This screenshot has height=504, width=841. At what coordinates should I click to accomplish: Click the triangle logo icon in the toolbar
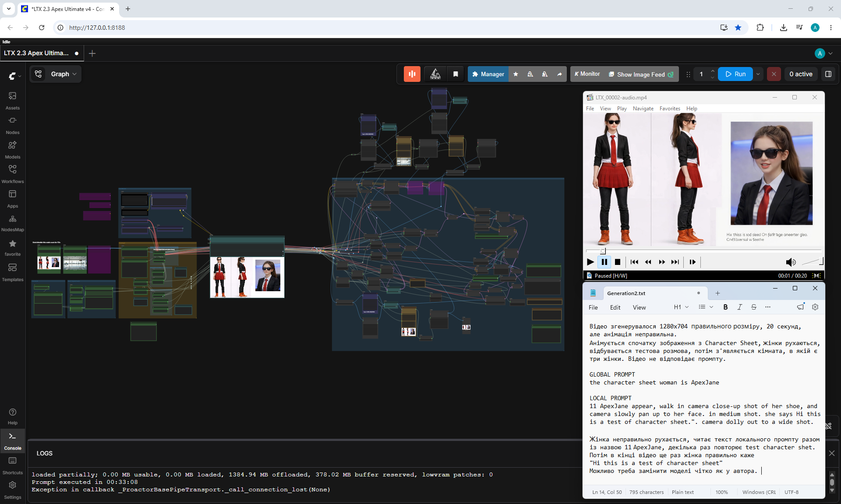tap(435, 74)
